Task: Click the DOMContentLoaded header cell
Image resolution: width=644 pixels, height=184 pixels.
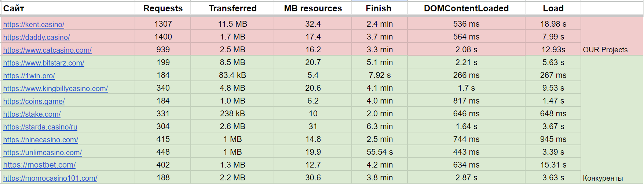Action: (x=466, y=8)
